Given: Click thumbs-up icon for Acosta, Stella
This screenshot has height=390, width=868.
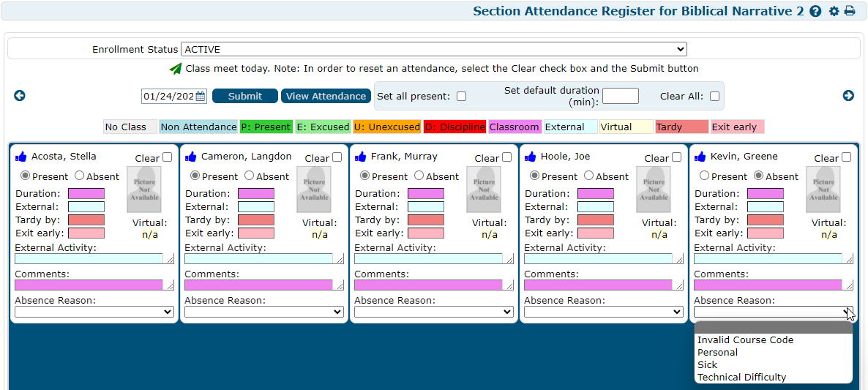Looking at the screenshot, I should 21,157.
